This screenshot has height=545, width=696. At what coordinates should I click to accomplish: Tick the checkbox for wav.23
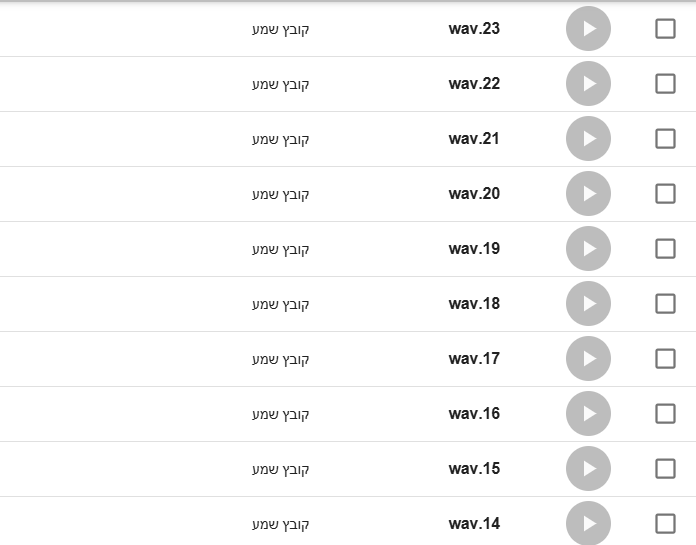665,28
